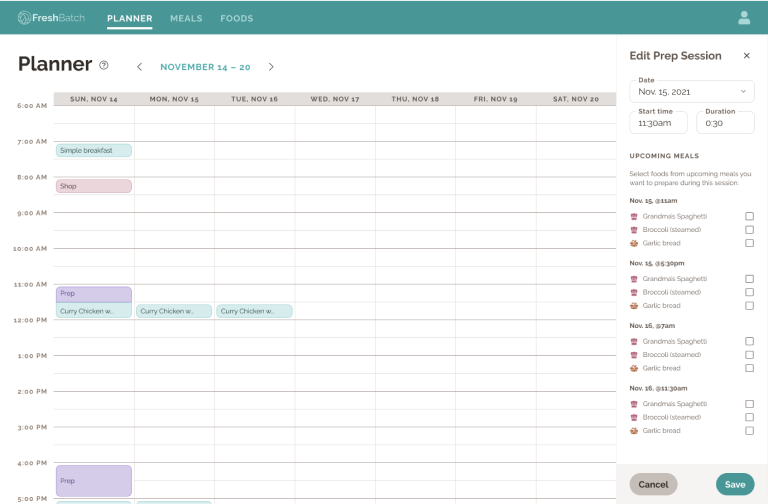Select Garlic bread checkbox for Nov. 16 @7am
Viewport: 768px width, 504px height.
[749, 368]
